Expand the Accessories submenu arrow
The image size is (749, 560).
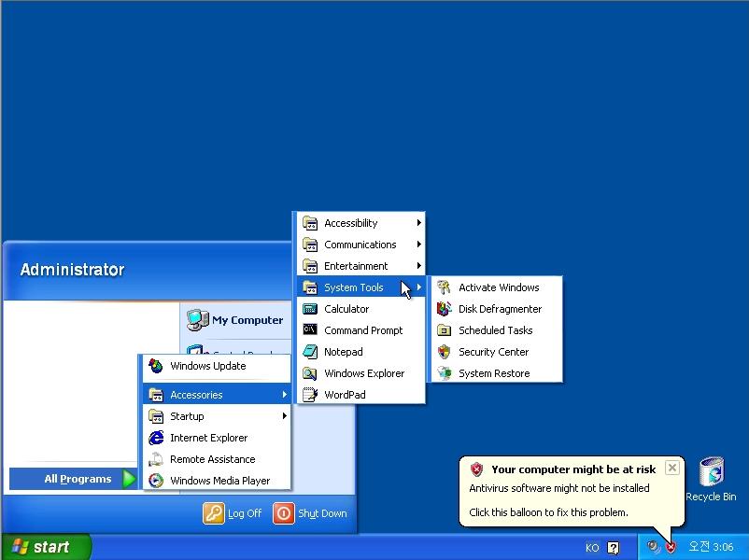284,395
